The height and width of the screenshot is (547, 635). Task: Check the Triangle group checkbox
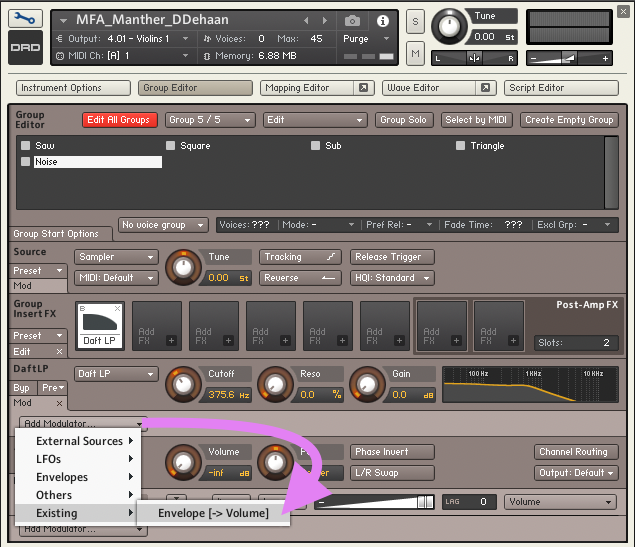click(x=460, y=146)
